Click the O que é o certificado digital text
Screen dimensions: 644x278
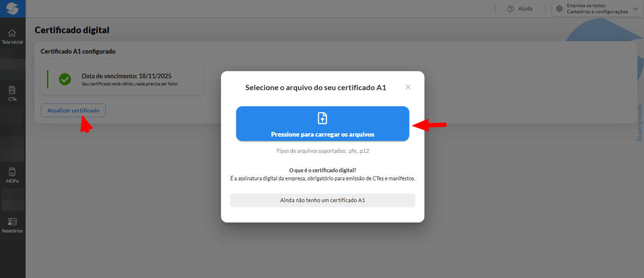[x=322, y=170]
